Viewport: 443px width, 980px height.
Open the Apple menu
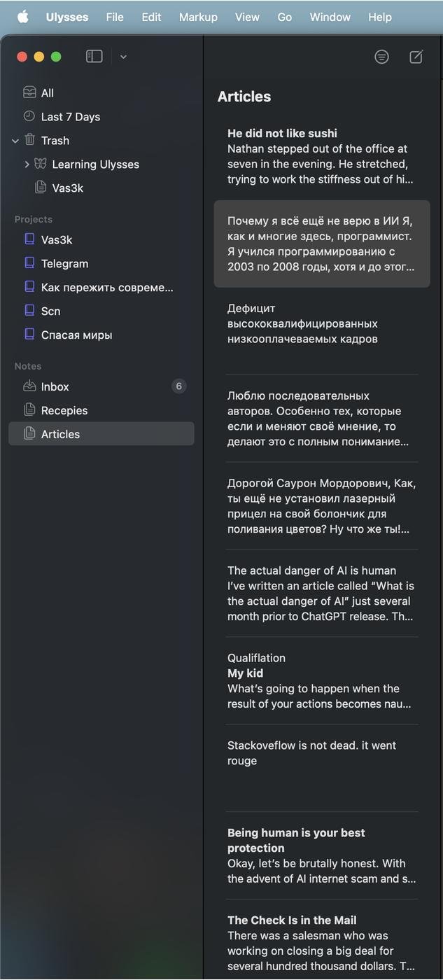23,17
